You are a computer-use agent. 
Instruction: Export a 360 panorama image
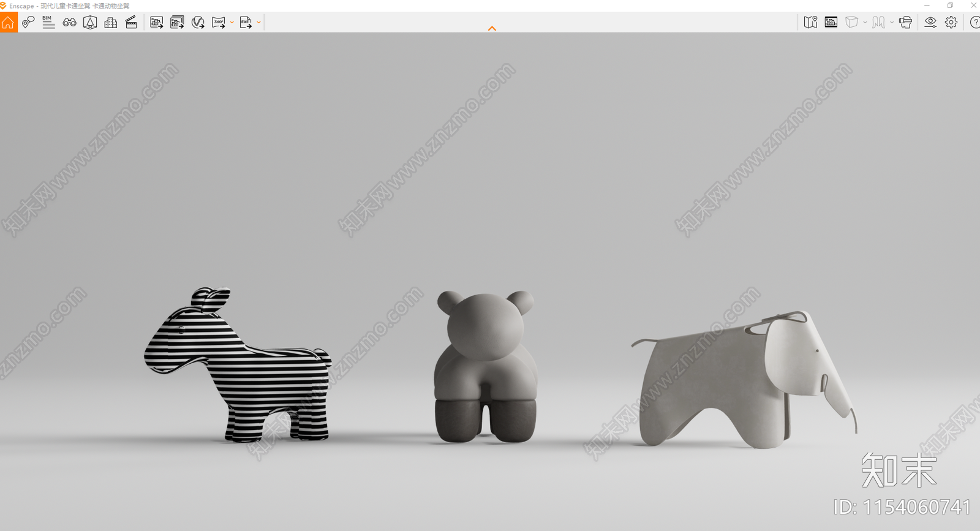pyautogui.click(x=219, y=23)
